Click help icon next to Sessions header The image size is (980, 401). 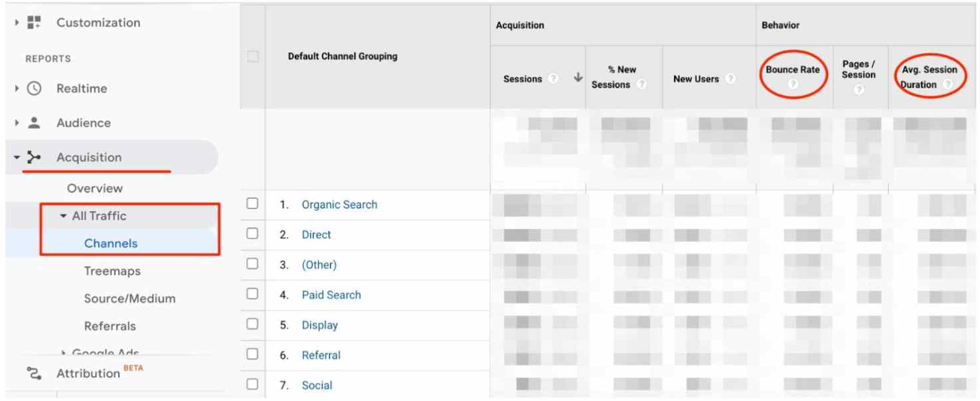pyautogui.click(x=553, y=79)
